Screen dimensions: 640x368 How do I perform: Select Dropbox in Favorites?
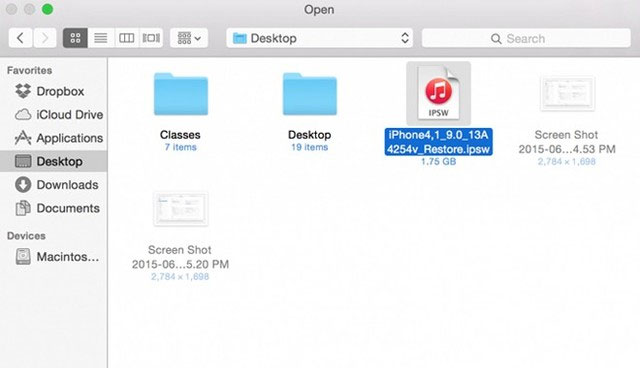click(53, 91)
